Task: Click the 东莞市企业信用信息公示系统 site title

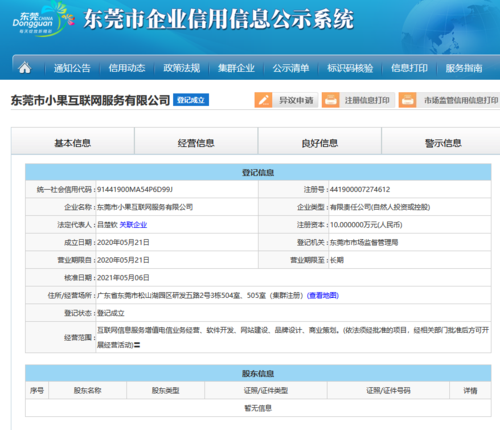Action: click(x=218, y=19)
